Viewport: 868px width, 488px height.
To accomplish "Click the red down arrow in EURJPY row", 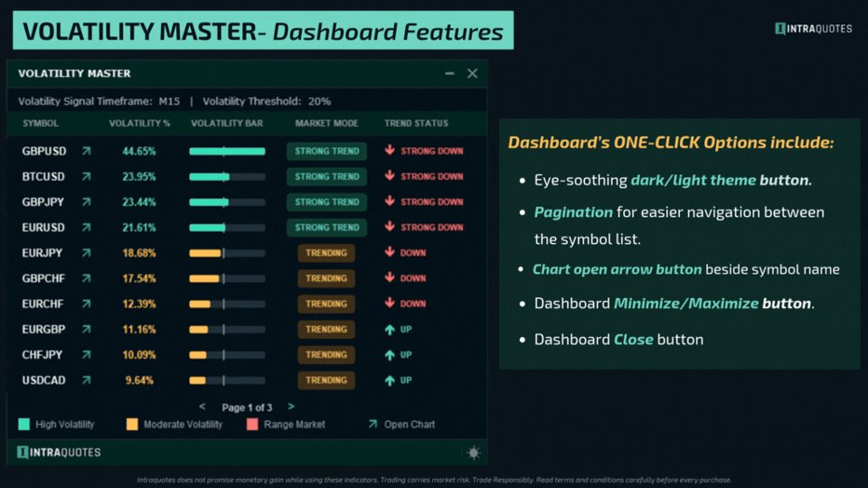I will point(390,252).
